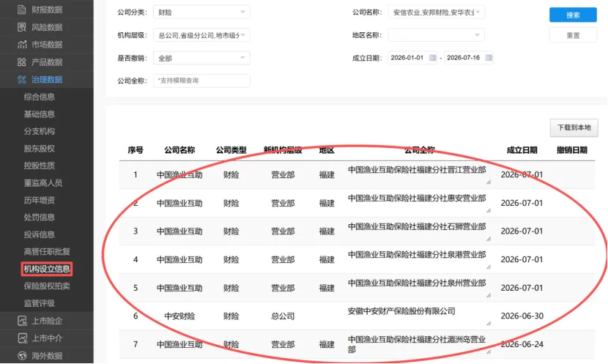The width and height of the screenshot is (608, 364).
Task: Click 总公司 level cell in row 6
Action: coord(283,316)
